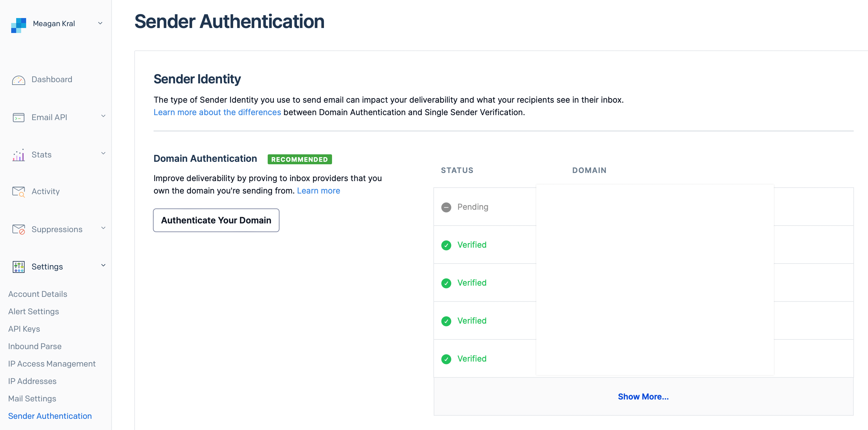Viewport: 868px width, 430px height.
Task: Expand the Stats menu chevron
Action: coord(104,153)
